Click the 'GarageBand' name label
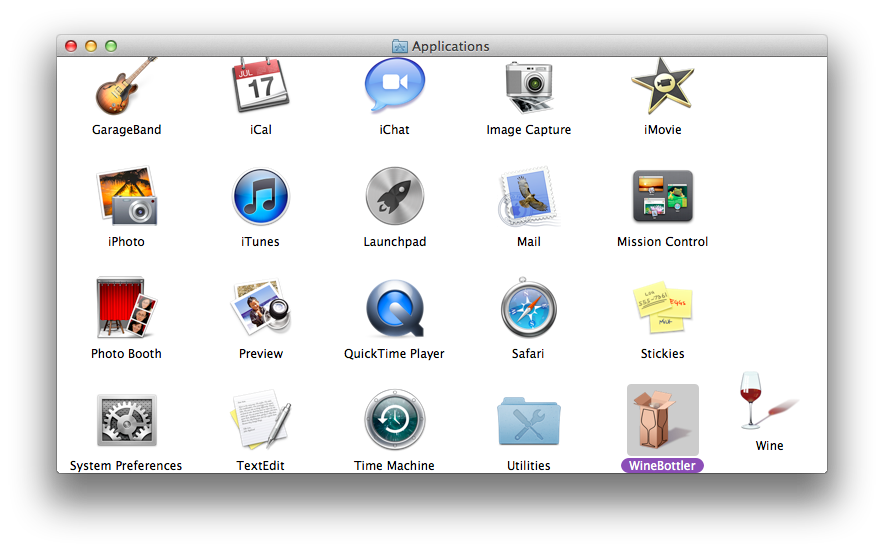This screenshot has height=552, width=884. (126, 130)
